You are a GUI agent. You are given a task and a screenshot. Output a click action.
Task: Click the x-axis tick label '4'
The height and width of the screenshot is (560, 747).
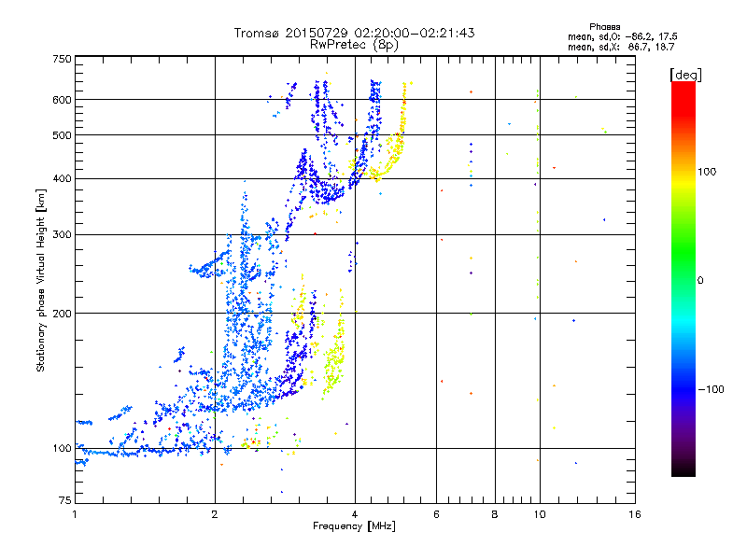(x=355, y=514)
